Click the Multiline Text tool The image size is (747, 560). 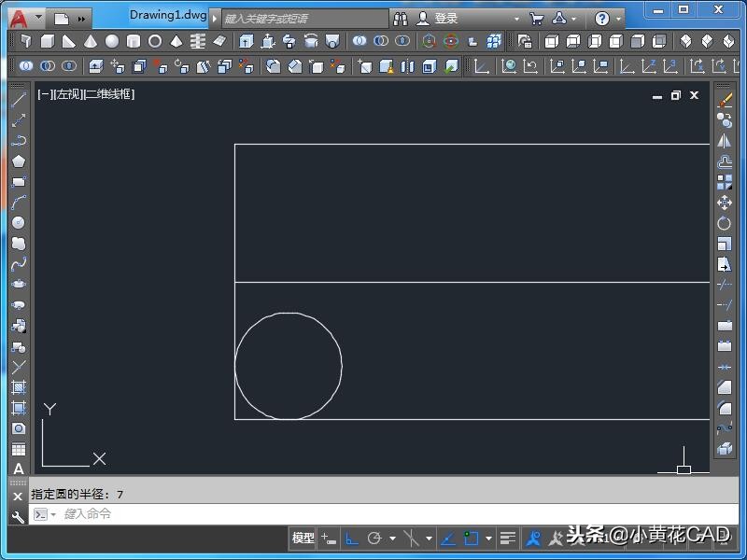tap(19, 469)
